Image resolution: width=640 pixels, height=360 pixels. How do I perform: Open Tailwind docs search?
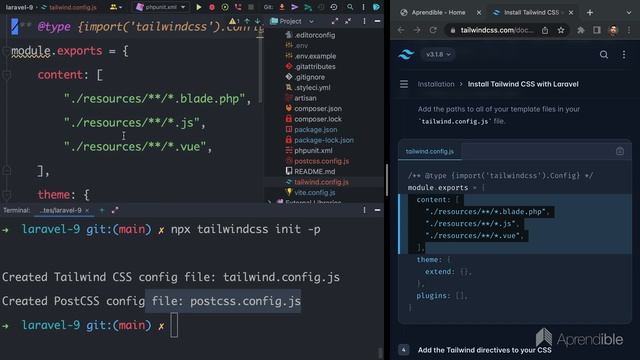pyautogui.click(x=604, y=55)
